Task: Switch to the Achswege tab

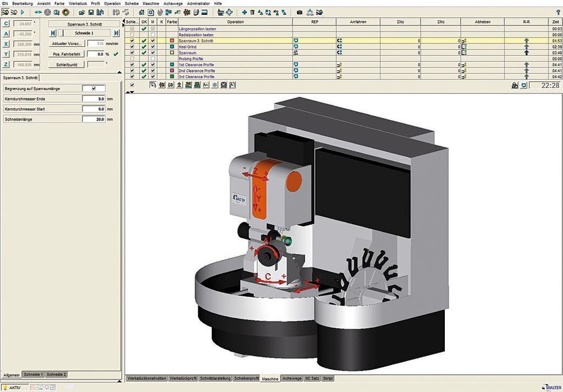Action: [x=292, y=378]
